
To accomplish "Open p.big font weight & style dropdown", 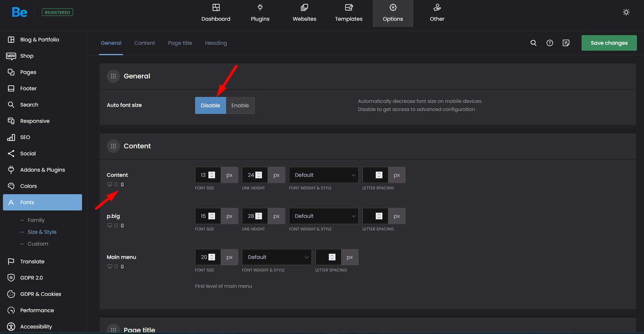I will coord(324,216).
